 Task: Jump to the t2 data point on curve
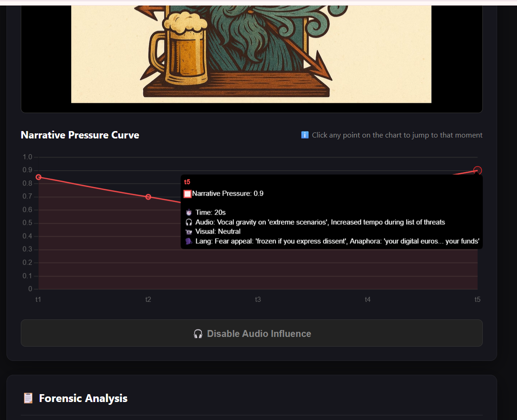point(148,197)
